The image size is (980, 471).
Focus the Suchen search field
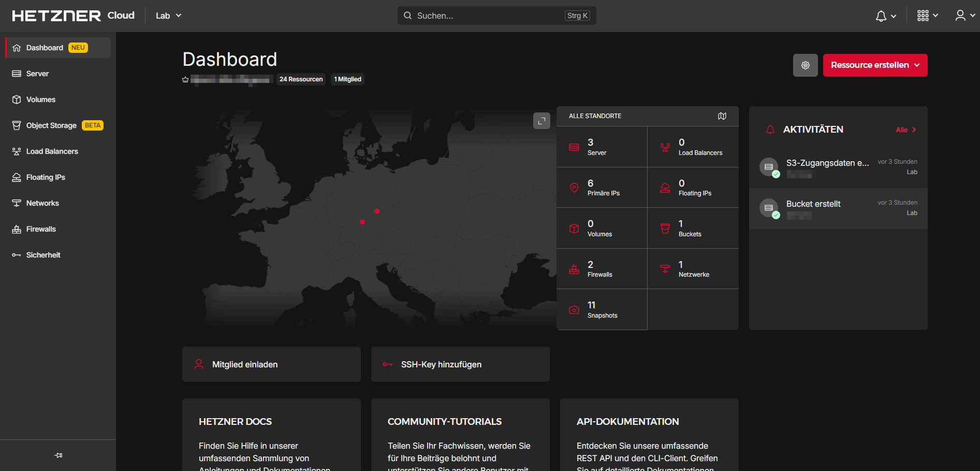(496, 16)
